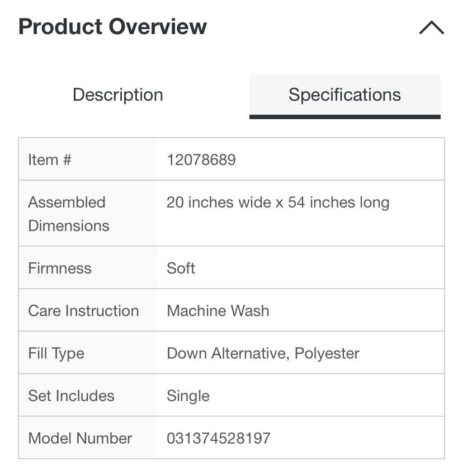
Task: Click the Soft firmness value
Action: point(181,268)
